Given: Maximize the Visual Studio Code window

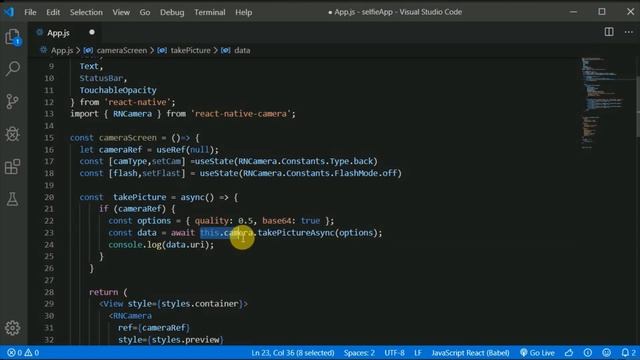Looking at the screenshot, I should 602,12.
